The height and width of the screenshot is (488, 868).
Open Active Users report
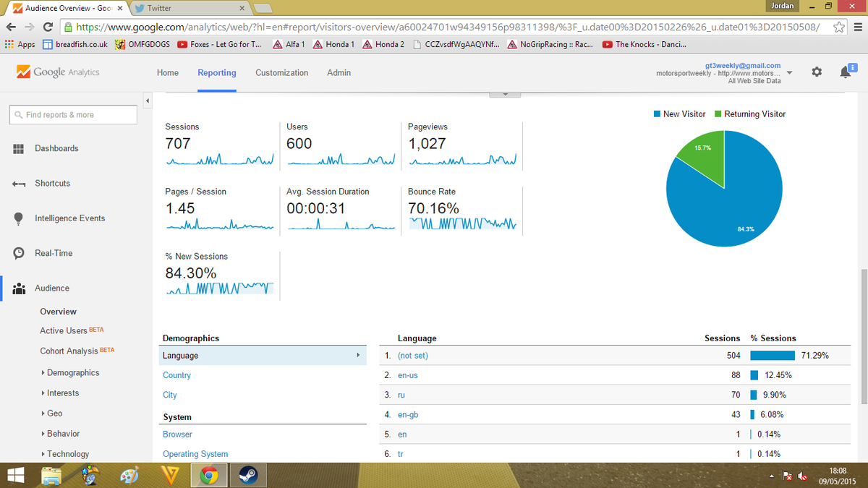click(72, 330)
